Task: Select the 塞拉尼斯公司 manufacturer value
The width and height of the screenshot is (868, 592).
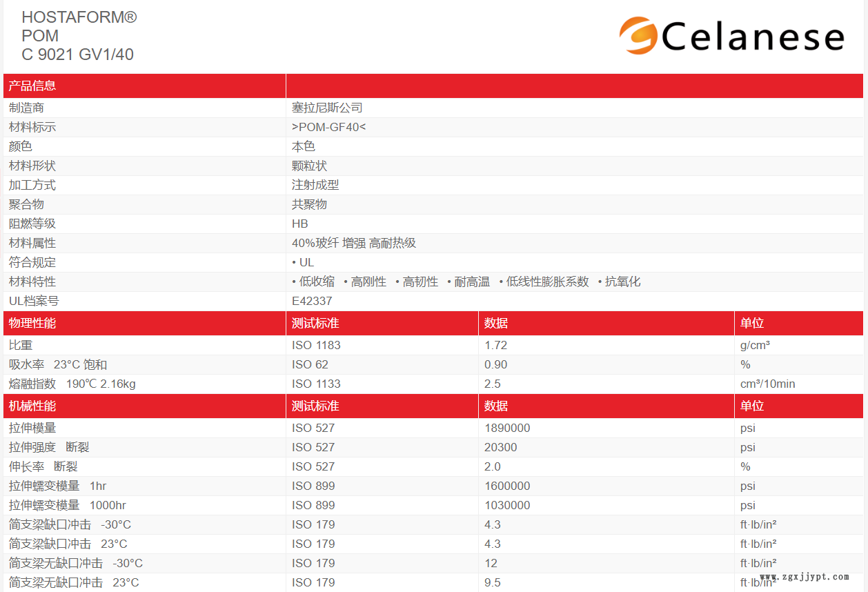Action: click(x=327, y=108)
